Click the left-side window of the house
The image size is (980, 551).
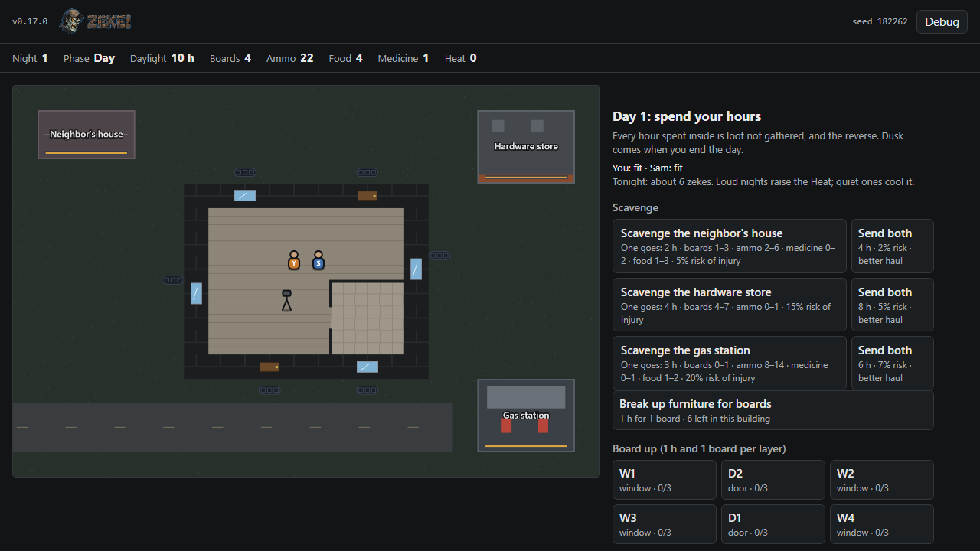(196, 293)
